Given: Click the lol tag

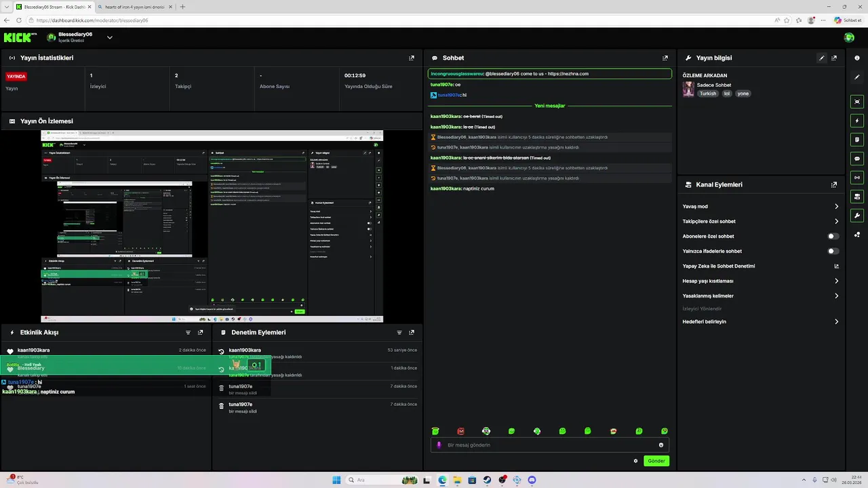Looking at the screenshot, I should click(x=727, y=94).
